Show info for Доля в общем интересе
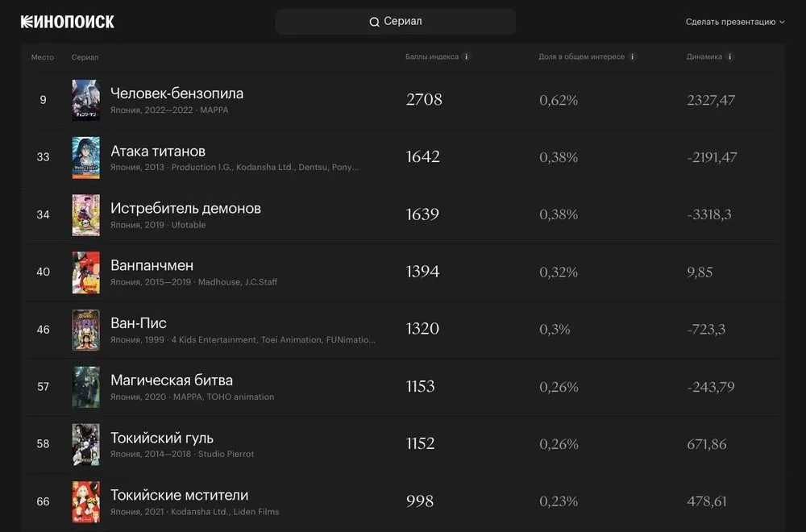Viewport: 806px width, 532px height. click(632, 56)
